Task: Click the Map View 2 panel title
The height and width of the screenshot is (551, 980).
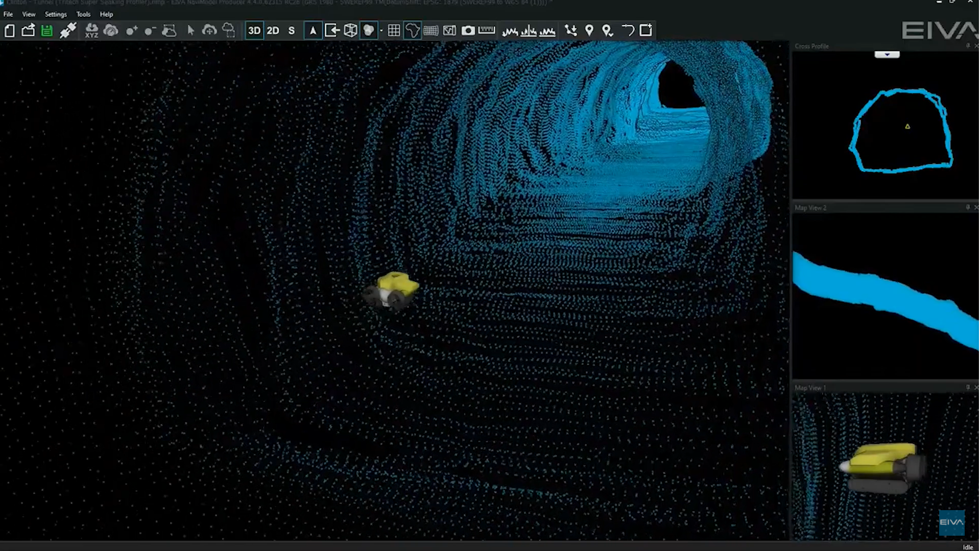Action: (x=810, y=208)
